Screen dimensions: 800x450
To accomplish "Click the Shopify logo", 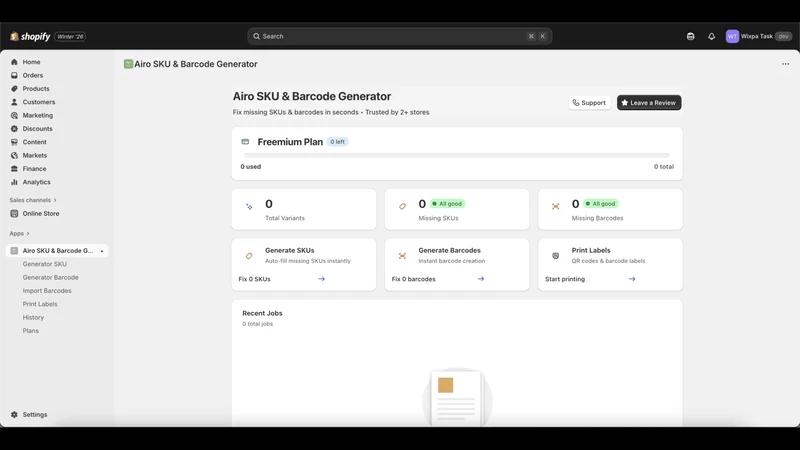I will [x=30, y=36].
